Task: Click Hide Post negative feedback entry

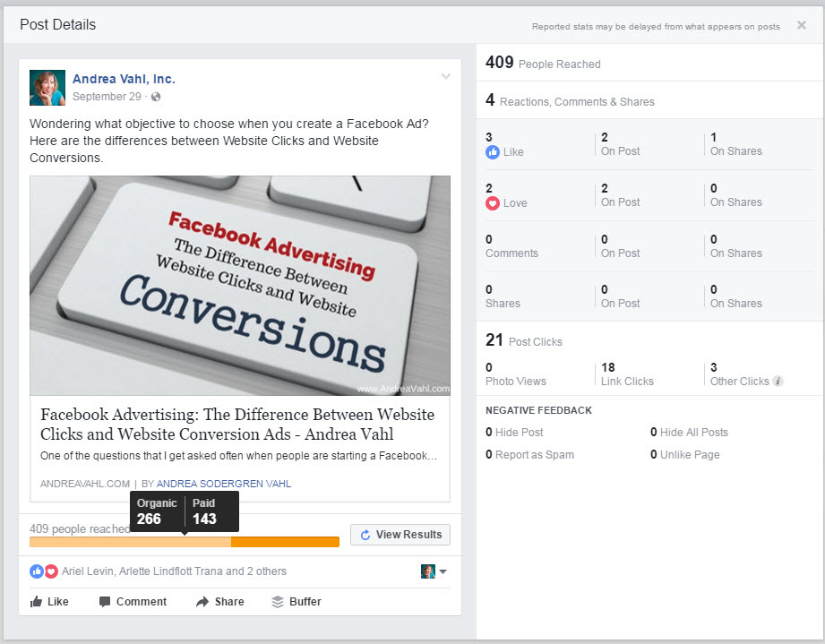Action: pyautogui.click(x=514, y=433)
